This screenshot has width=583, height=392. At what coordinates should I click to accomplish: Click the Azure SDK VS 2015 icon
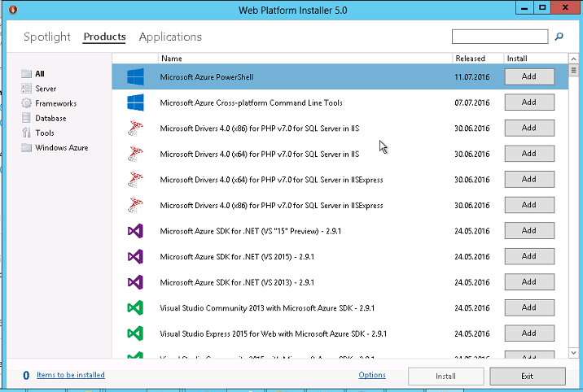(x=135, y=257)
